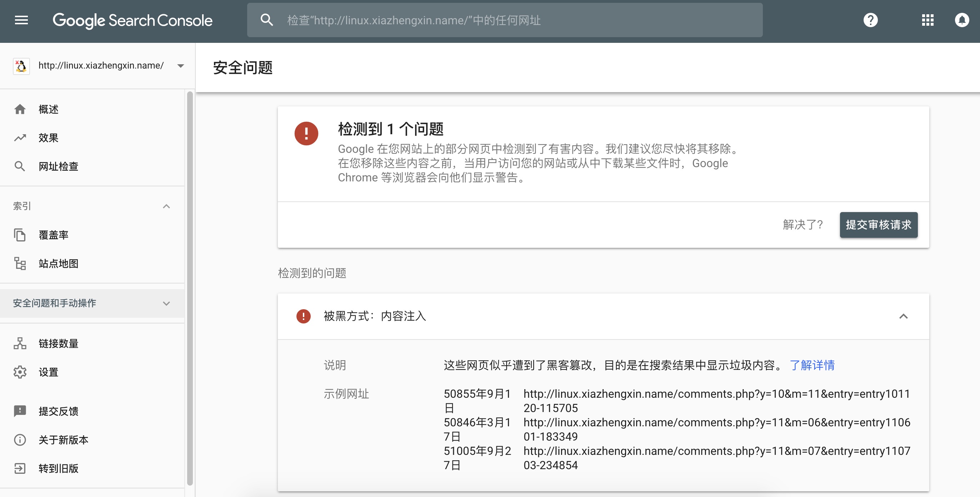
Task: Expand the 安全问题和手动操作 section
Action: (x=166, y=303)
